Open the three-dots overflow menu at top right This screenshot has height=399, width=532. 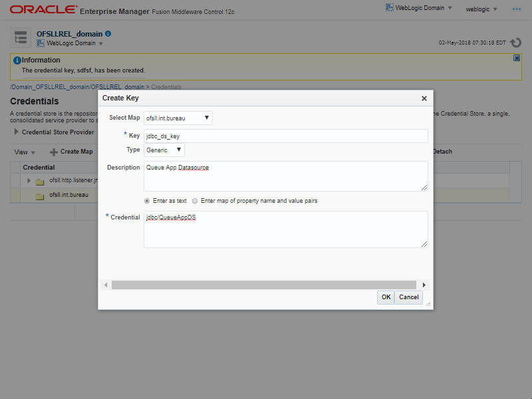click(x=517, y=9)
